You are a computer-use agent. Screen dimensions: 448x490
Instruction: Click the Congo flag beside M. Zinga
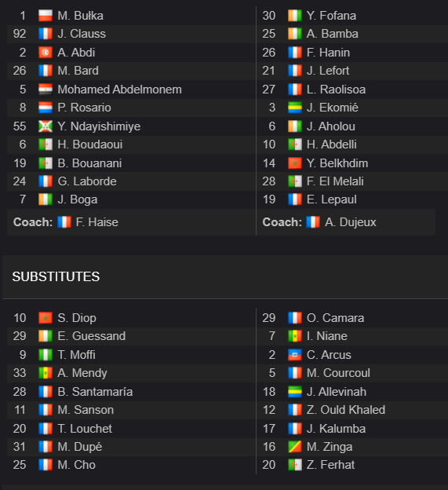coord(295,447)
